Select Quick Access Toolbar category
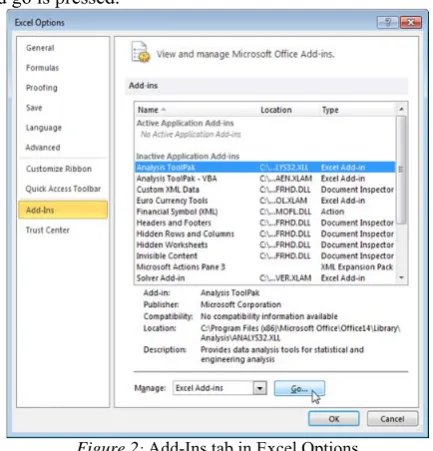The height and width of the screenshot is (451, 433). point(63,189)
